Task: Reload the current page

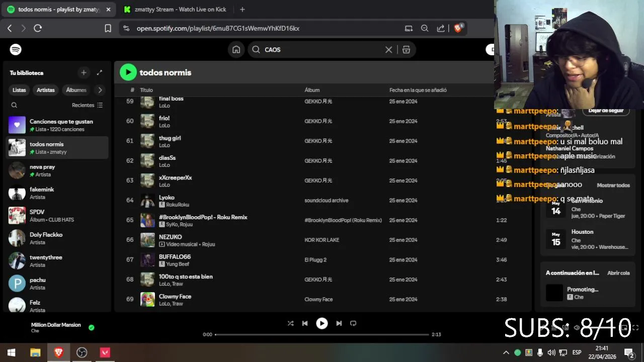Action: click(38, 28)
